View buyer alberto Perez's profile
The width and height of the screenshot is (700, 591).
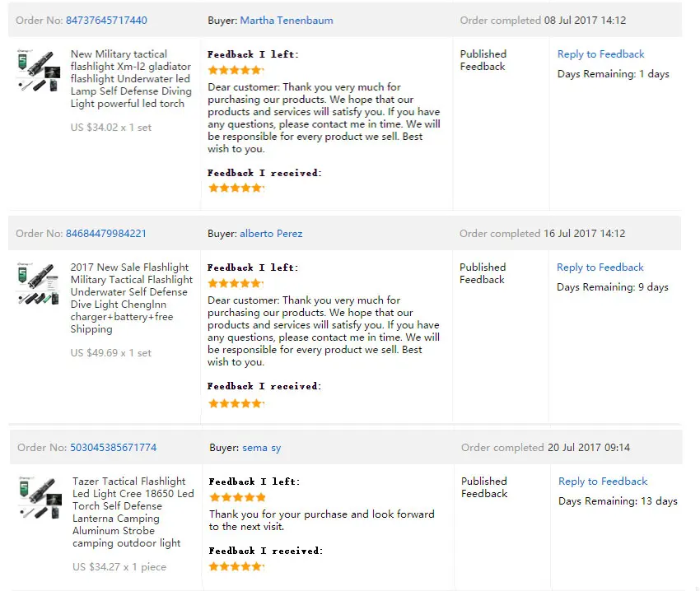coord(271,234)
